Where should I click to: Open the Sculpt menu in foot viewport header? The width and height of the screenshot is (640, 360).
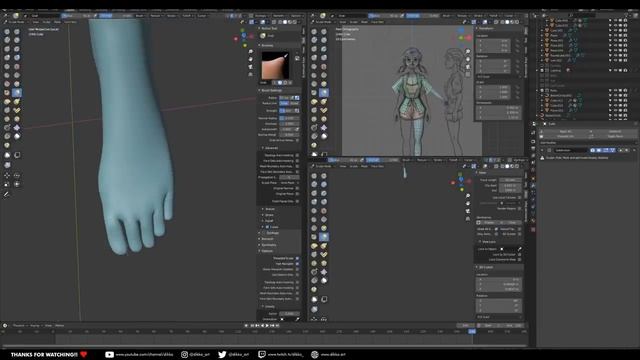47,22
